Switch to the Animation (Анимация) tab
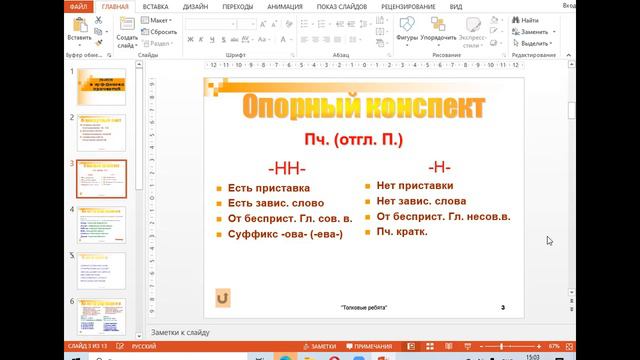The width and height of the screenshot is (640, 360). coord(285,7)
